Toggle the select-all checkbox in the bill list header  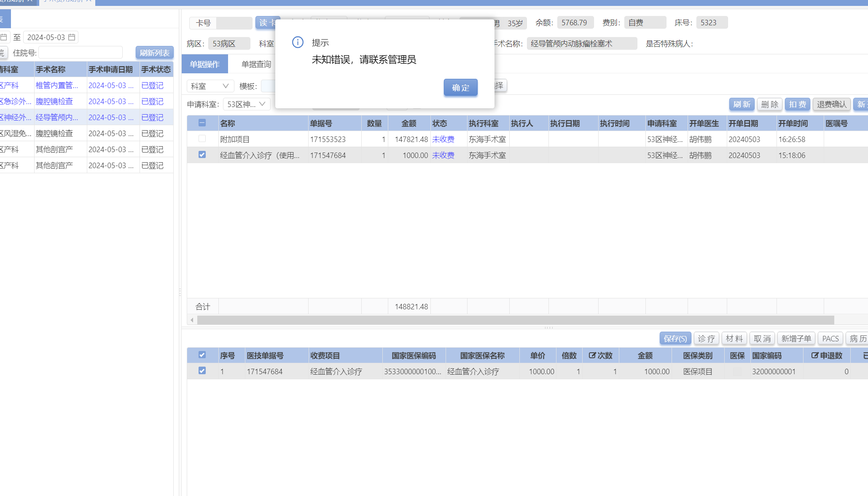click(202, 123)
